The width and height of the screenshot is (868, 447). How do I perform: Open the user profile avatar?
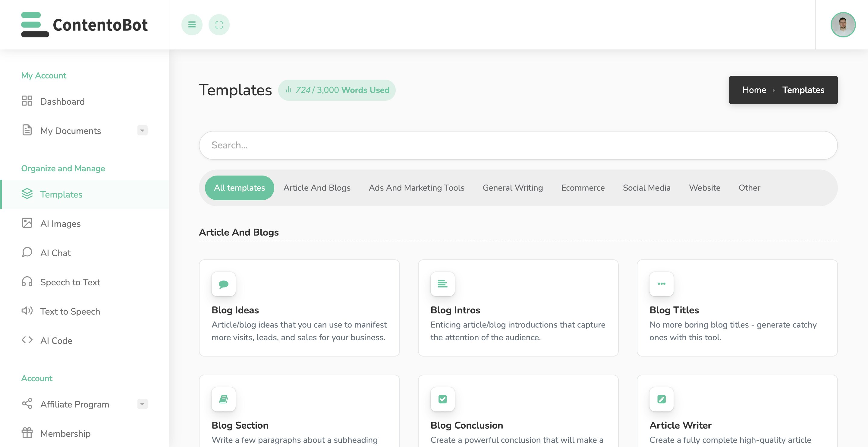pos(843,25)
